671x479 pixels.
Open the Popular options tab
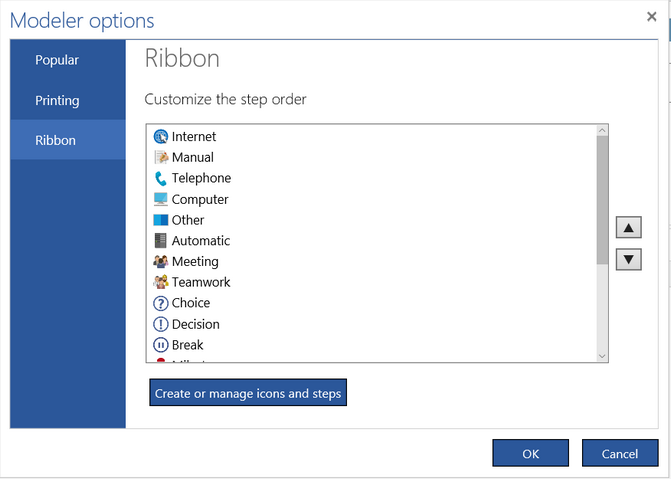pos(57,60)
